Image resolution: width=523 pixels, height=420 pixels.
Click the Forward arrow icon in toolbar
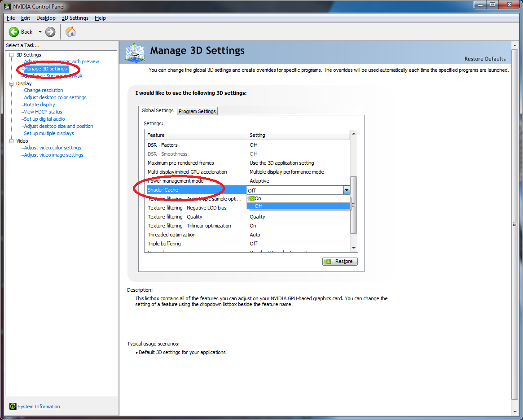point(50,32)
